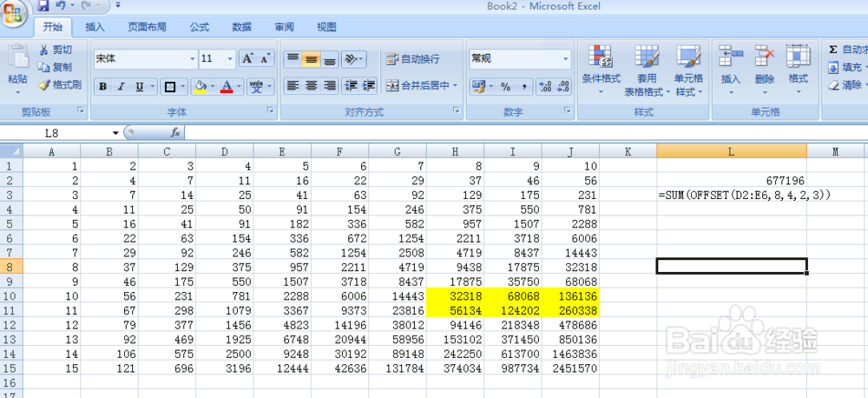Save the workbook via quick access
Screen dimensions: 868x398
click(x=43, y=6)
